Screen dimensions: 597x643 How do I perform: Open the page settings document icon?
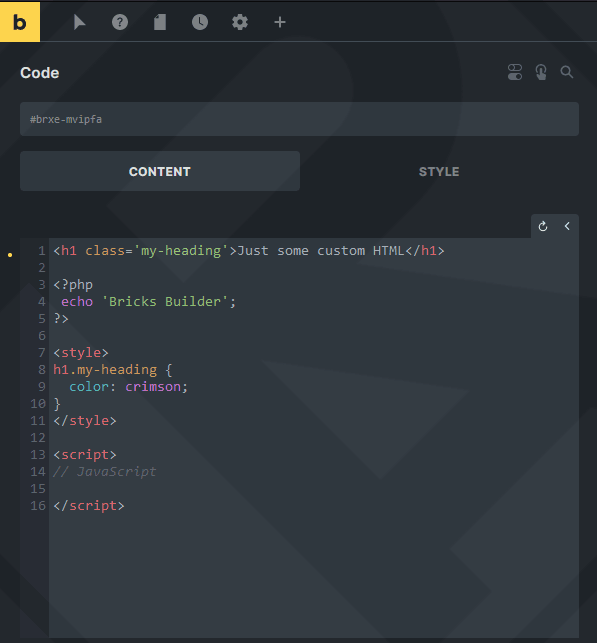[x=160, y=22]
